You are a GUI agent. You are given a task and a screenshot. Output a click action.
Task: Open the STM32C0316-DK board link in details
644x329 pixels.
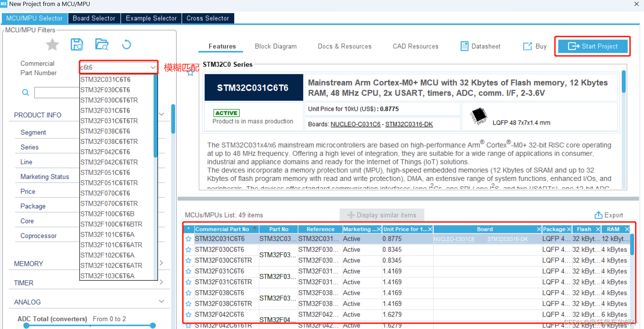pyautogui.click(x=409, y=124)
